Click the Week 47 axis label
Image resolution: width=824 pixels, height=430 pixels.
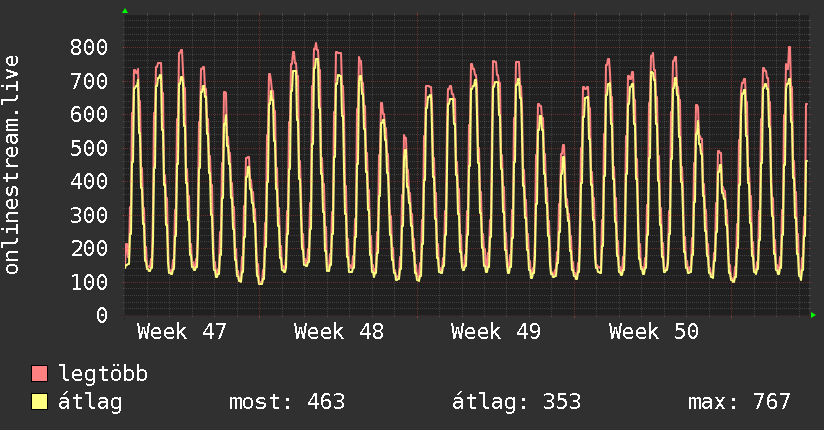182,332
